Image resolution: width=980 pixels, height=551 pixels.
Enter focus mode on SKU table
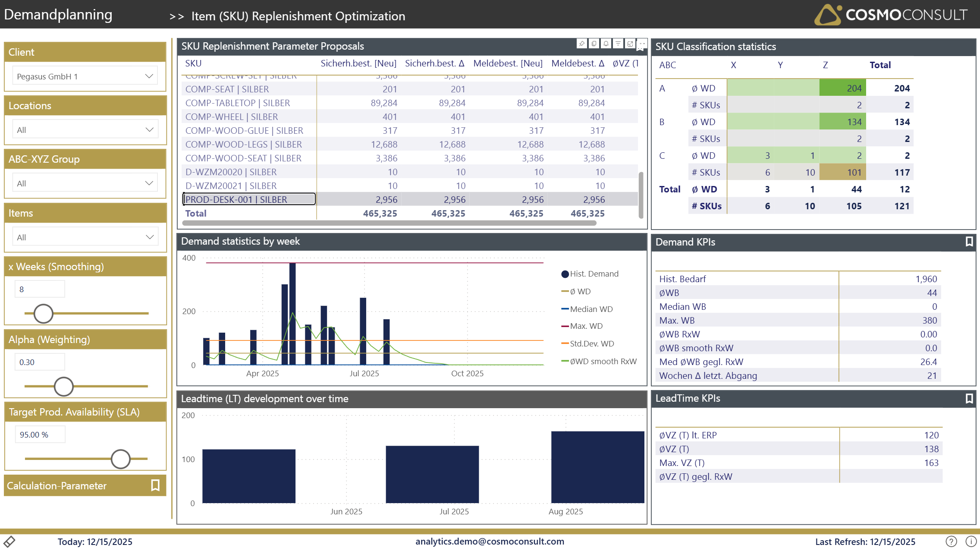630,44
